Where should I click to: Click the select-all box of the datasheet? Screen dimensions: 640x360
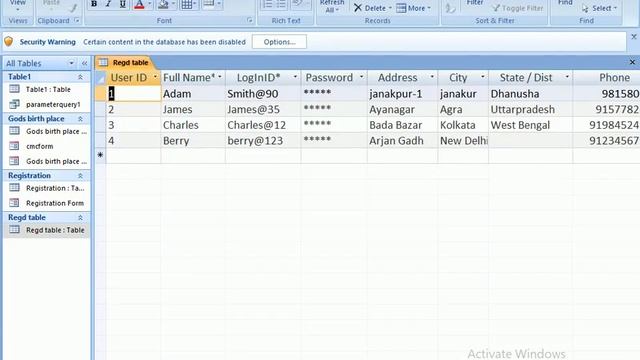[x=100, y=78]
